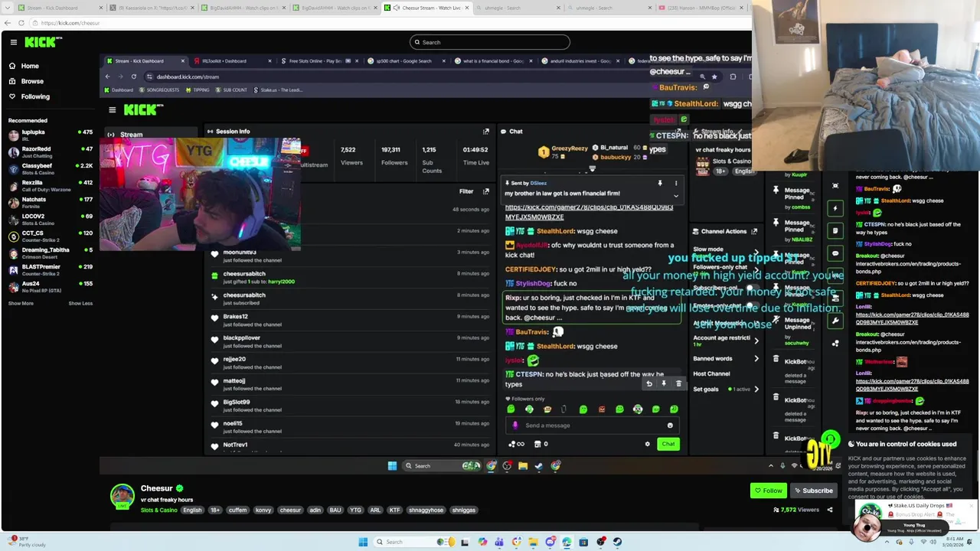Image resolution: width=980 pixels, height=551 pixels.
Task: Click the share icon beside viewers count
Action: [829, 510]
